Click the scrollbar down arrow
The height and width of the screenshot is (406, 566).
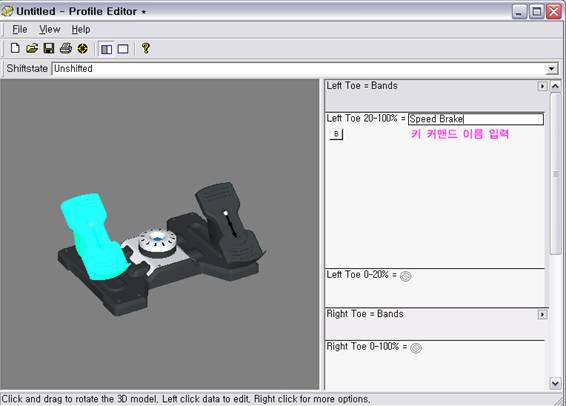point(555,383)
